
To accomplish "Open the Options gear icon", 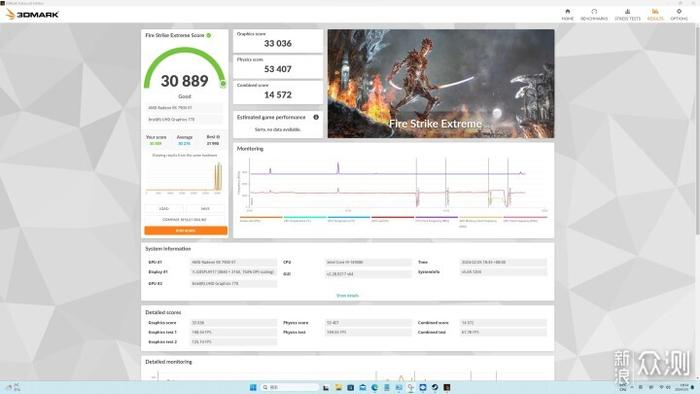I will tap(679, 14).
